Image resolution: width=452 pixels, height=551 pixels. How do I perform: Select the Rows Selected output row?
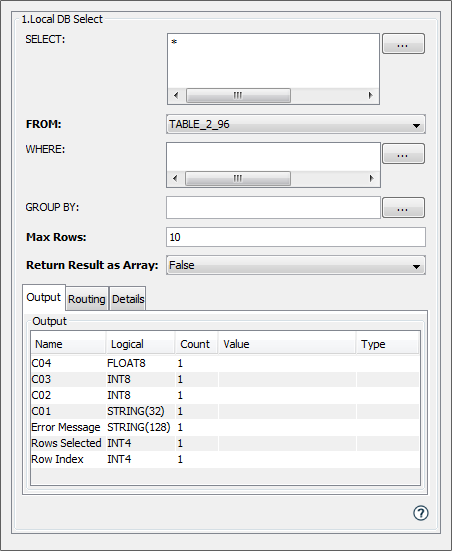point(225,443)
